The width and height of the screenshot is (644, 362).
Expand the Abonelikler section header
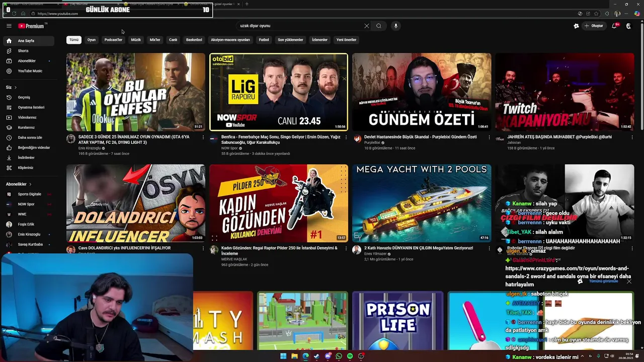click(19, 184)
